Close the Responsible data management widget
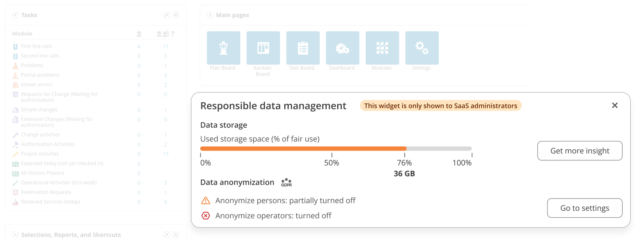 [x=615, y=106]
